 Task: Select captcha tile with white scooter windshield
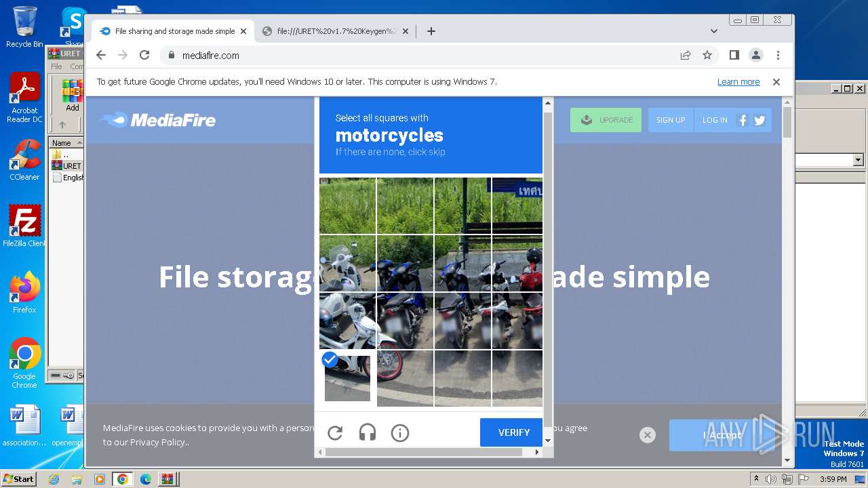pos(347,263)
